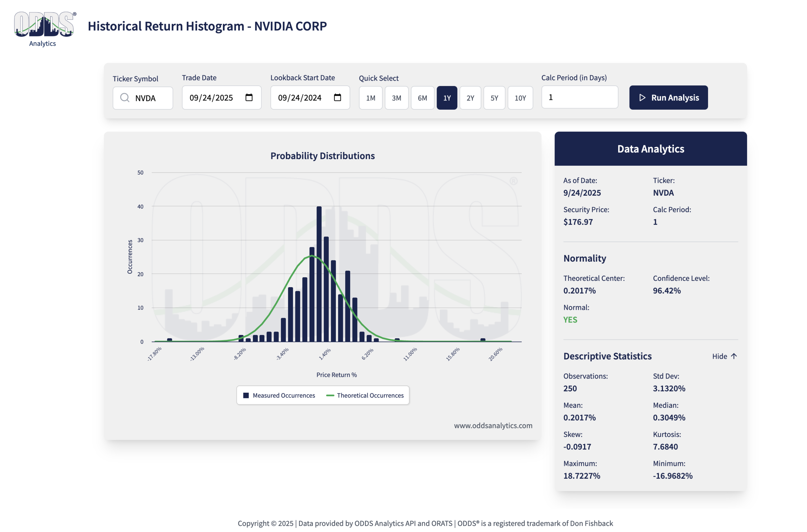Image resolution: width=807 pixels, height=532 pixels.
Task: Open www.oddsanalytics.com link under chart
Action: coord(493,425)
